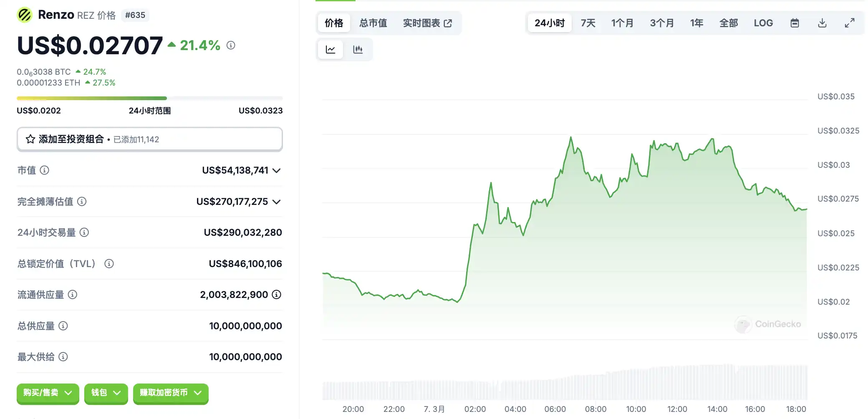Click the info icon beside 总锁定价值 (TVL)
868x419 pixels.
click(x=109, y=264)
